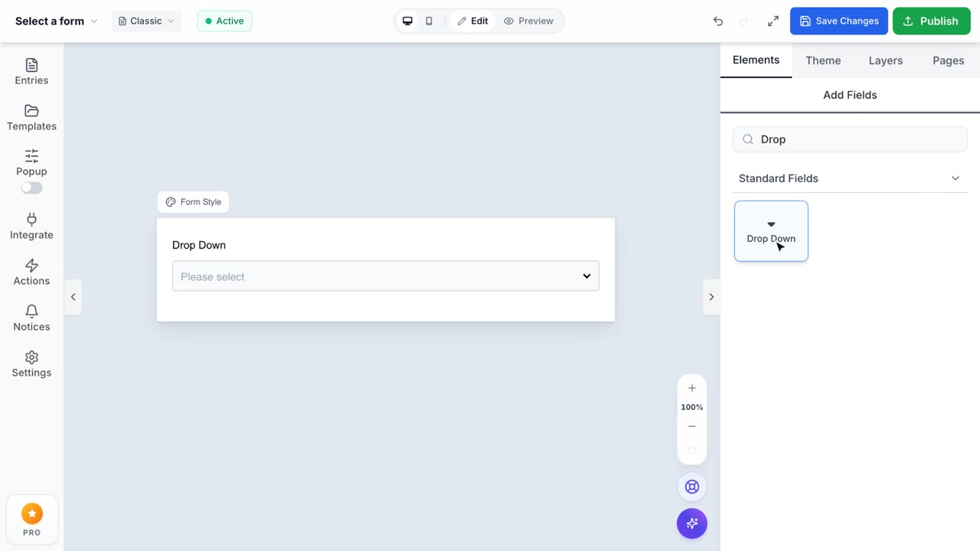Click the field search box
980x551 pixels.
850,139
